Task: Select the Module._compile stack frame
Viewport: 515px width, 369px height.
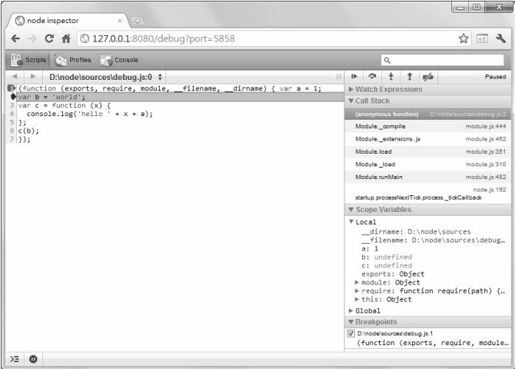Action: point(428,126)
